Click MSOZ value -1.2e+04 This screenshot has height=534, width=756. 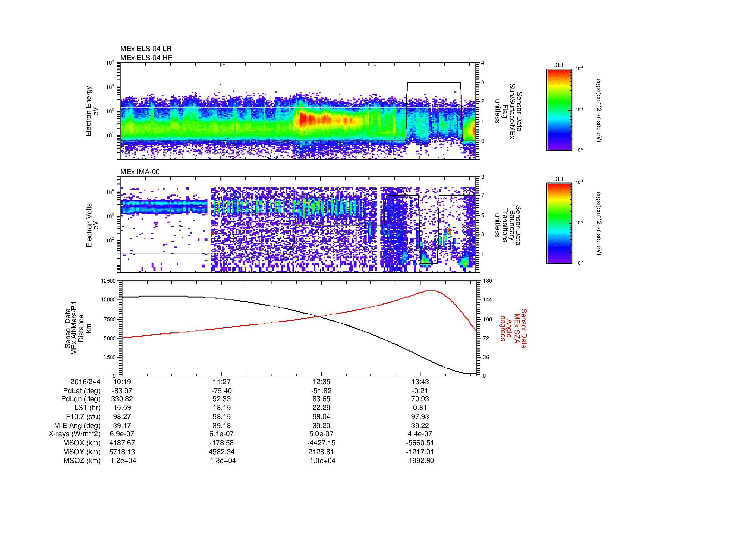coord(122,461)
